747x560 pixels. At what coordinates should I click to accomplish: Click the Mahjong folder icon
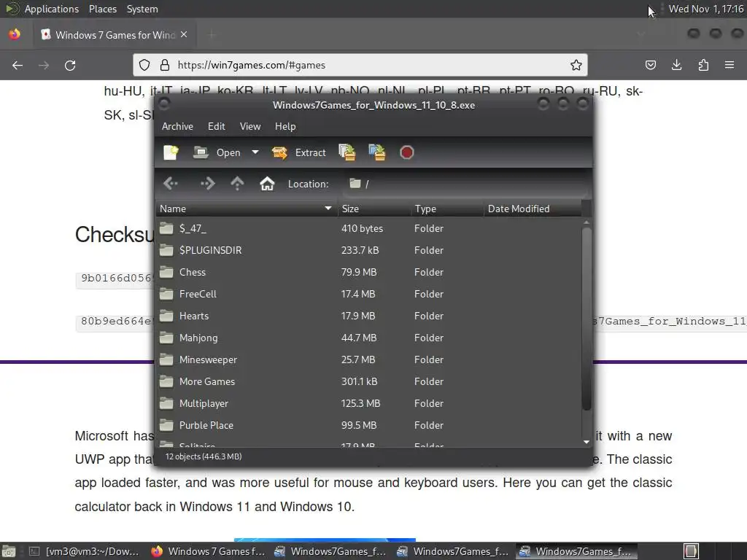pos(166,338)
